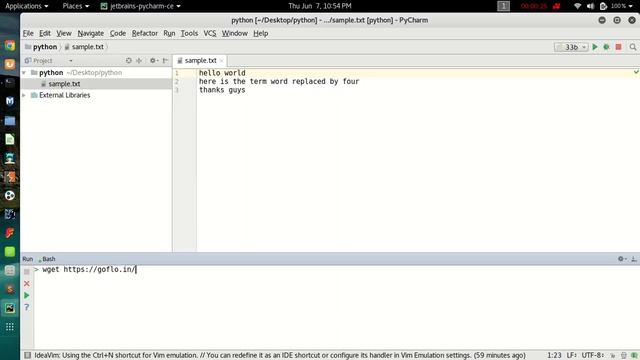
Task: Open workspace indicator 1
Action: [503, 6]
